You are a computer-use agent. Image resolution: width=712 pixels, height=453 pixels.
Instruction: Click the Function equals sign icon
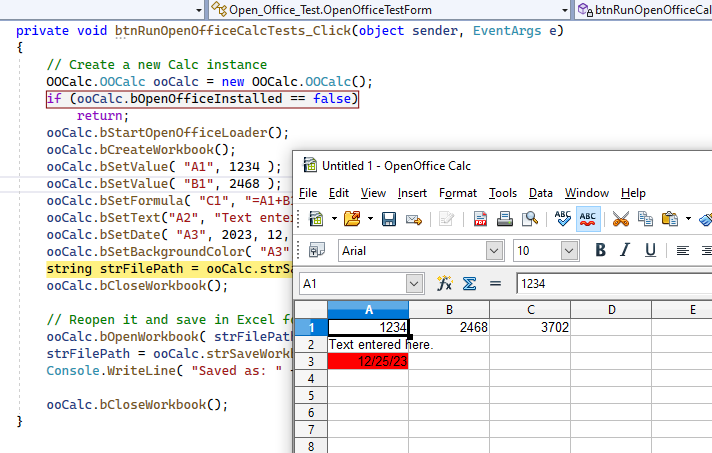pos(495,284)
